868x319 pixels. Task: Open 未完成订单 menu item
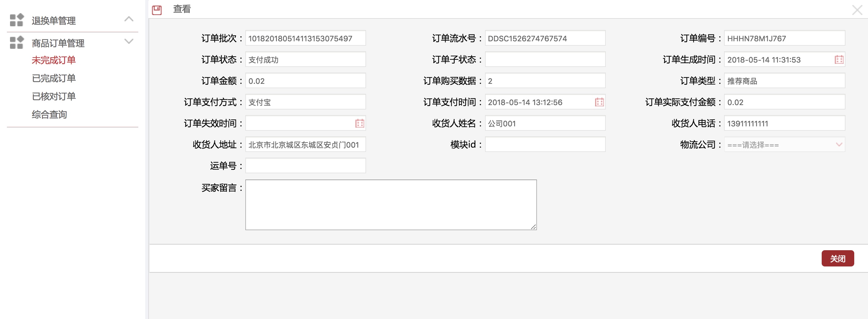pyautogui.click(x=54, y=60)
